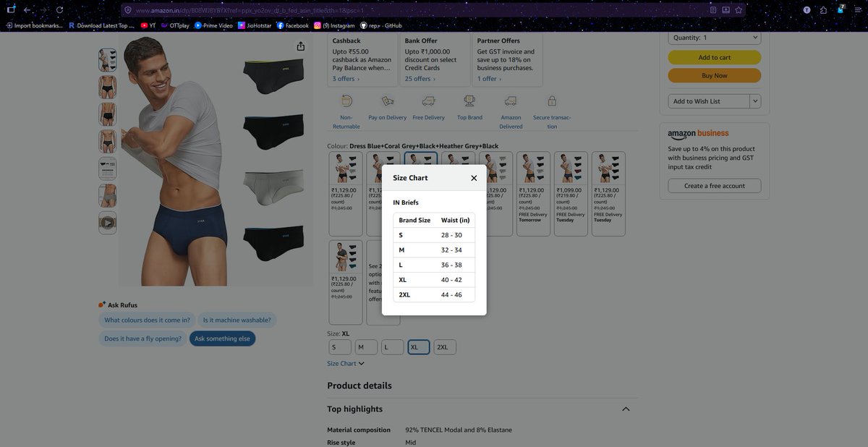Open Import bookmarks item

click(35, 25)
